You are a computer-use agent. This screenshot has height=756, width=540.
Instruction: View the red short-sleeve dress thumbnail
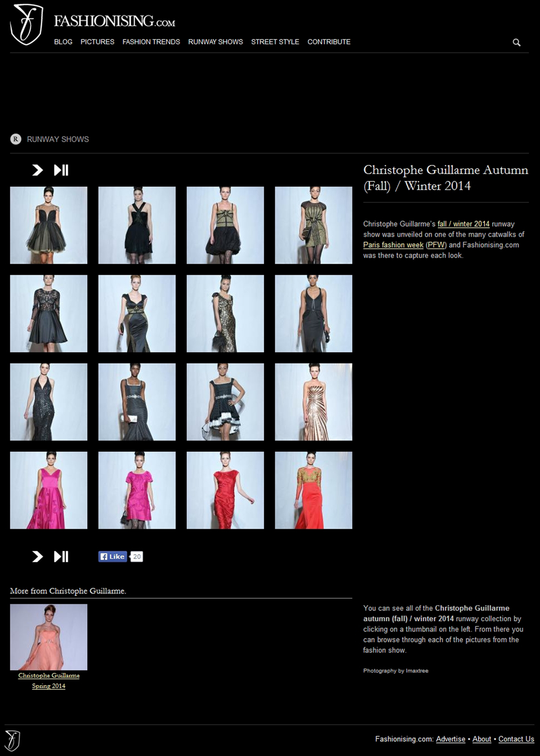point(225,490)
